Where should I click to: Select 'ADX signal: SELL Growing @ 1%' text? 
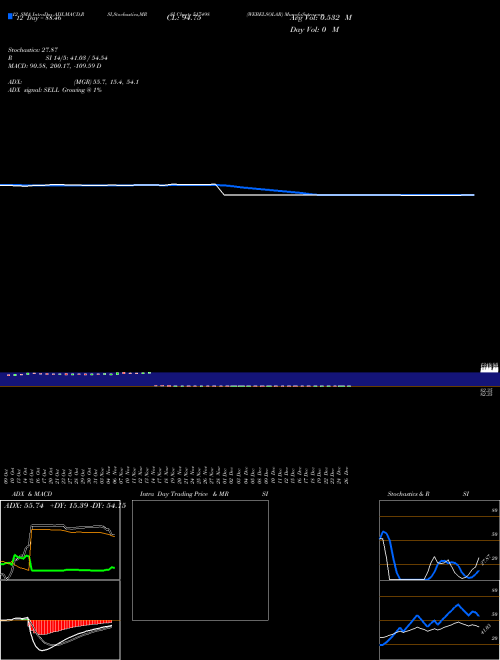pos(55,90)
